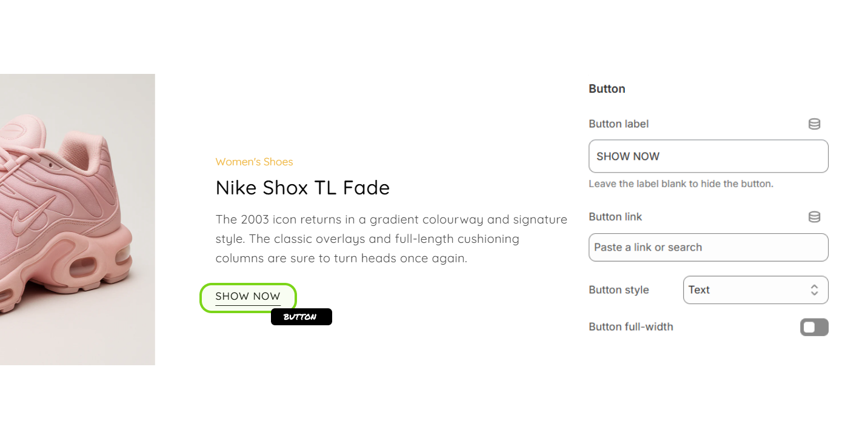The width and height of the screenshot is (868, 447).
Task: Click the 'Button style' caption text
Action: (618, 290)
